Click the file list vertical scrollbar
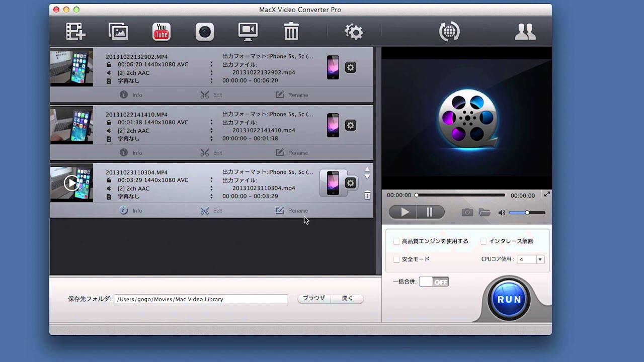Image resolution: width=644 pixels, height=362 pixels. click(378, 161)
